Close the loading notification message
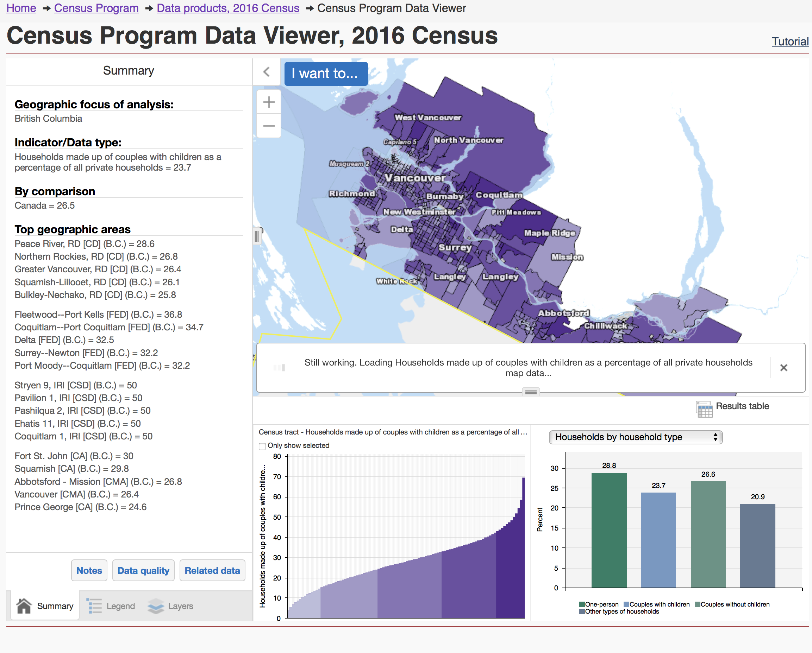The width and height of the screenshot is (812, 653). pyautogui.click(x=783, y=368)
